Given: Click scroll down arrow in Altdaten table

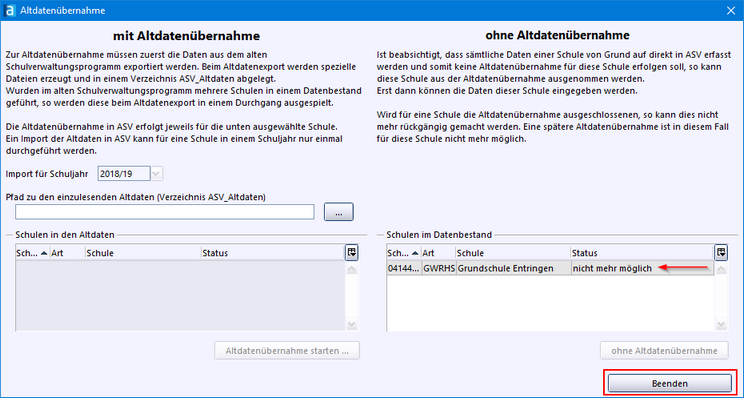Looking at the screenshot, I should pos(352,324).
